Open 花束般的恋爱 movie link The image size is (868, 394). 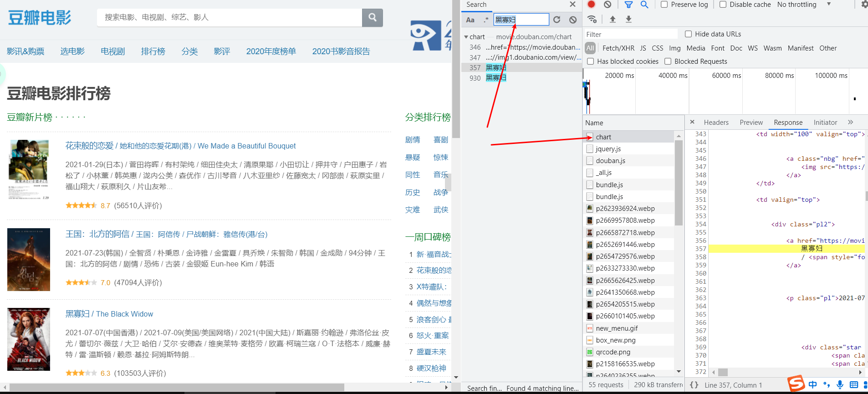coord(180,146)
